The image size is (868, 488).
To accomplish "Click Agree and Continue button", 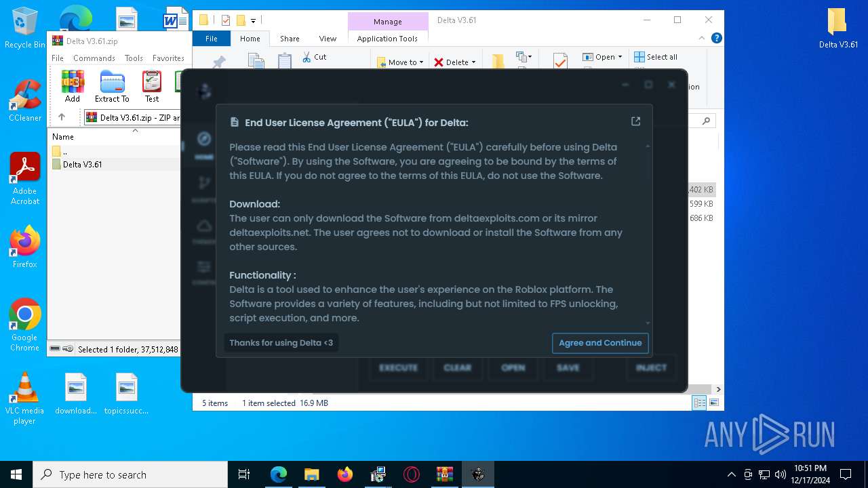I will coord(600,343).
